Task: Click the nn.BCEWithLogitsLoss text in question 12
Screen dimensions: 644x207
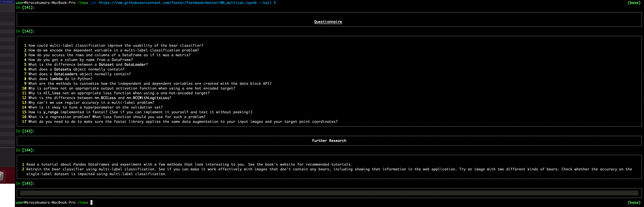Action: point(148,98)
